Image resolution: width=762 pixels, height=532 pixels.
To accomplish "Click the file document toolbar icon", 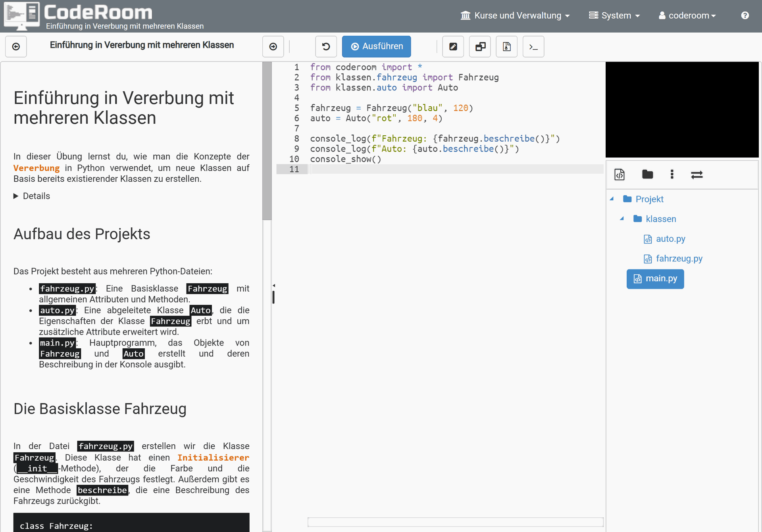I will pos(506,46).
